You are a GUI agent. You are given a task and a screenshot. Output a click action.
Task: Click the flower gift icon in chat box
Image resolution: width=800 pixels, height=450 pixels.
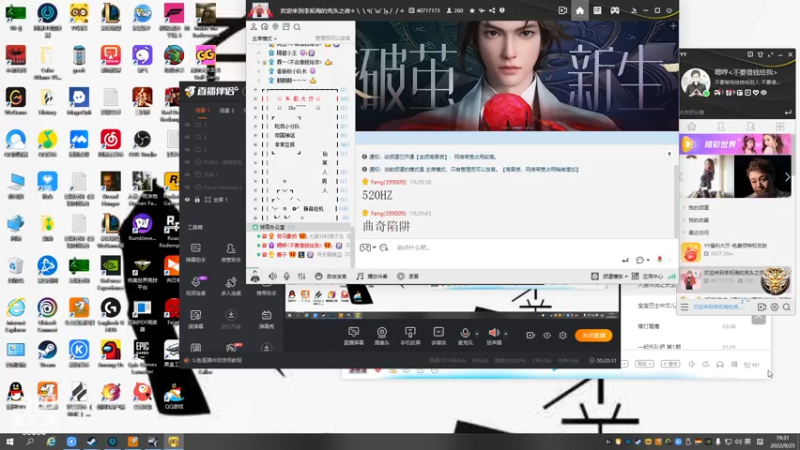point(659,260)
